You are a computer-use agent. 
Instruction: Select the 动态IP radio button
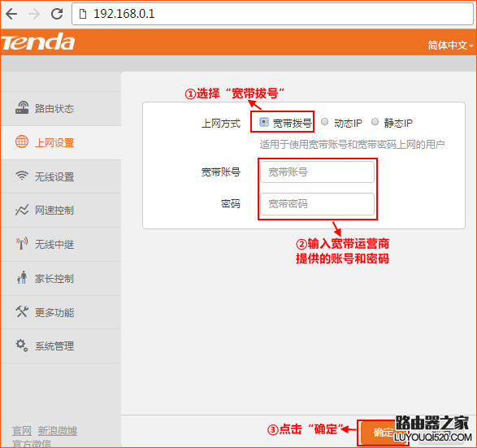(x=324, y=122)
